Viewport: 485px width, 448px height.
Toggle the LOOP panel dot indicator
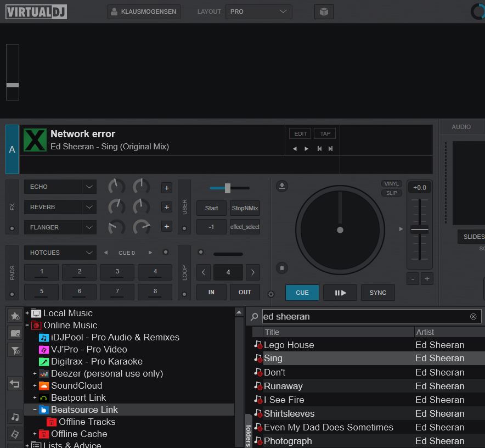pos(184,294)
